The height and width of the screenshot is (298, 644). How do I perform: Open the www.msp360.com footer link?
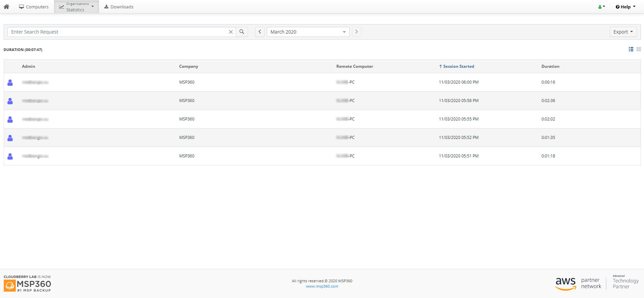point(322,286)
